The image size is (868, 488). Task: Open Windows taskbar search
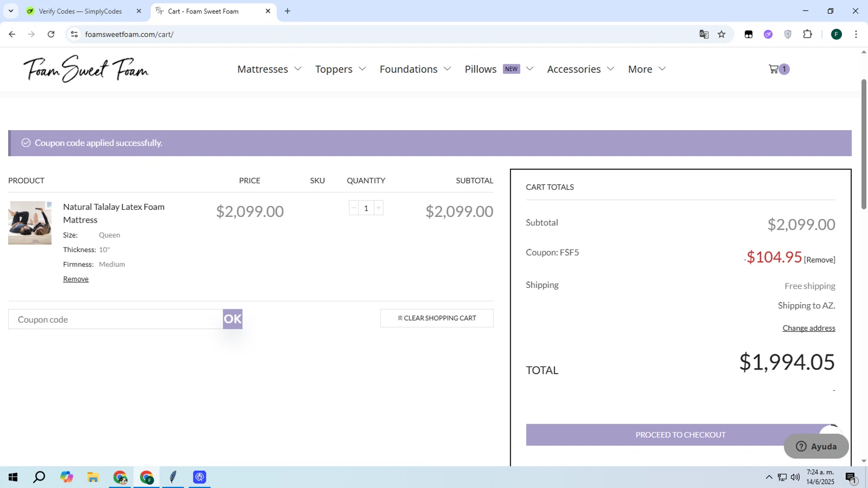pyautogui.click(x=39, y=477)
